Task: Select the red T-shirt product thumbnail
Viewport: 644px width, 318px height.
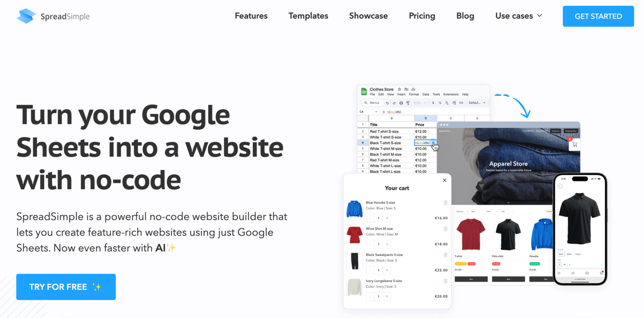Action: pos(471,235)
